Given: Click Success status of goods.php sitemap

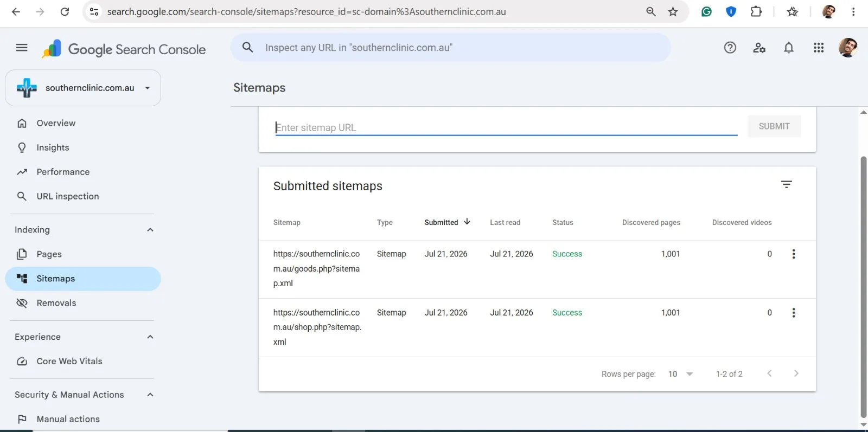Looking at the screenshot, I should click(x=567, y=254).
